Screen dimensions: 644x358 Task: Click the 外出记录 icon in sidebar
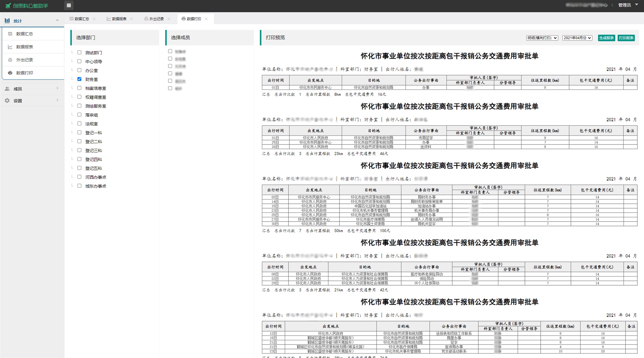point(10,60)
